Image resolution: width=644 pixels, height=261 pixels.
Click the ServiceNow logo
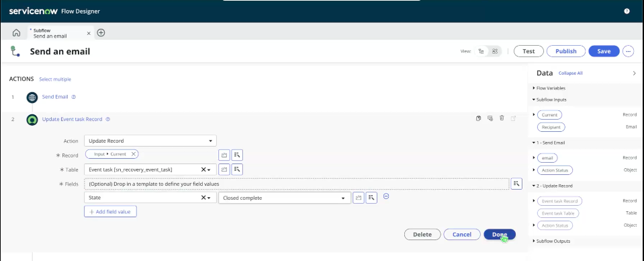click(x=34, y=11)
